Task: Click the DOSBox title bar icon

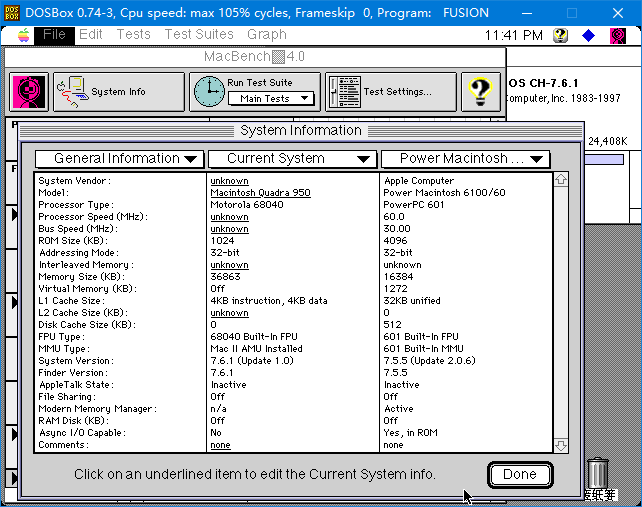Action: (x=11, y=13)
